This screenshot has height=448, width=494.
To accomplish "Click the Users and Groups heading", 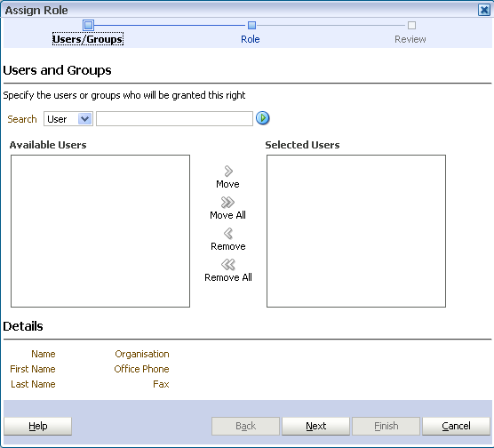I will [x=57, y=70].
